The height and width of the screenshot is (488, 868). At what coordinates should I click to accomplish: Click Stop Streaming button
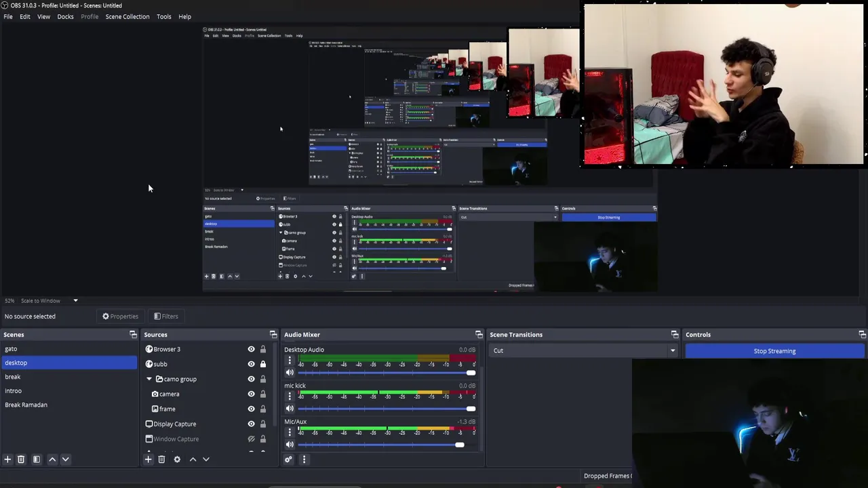774,351
